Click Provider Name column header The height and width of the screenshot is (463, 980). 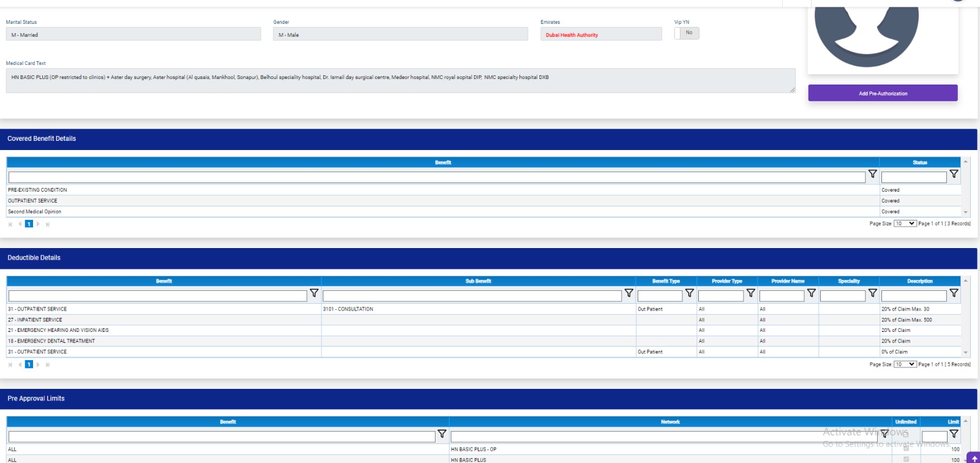point(788,281)
